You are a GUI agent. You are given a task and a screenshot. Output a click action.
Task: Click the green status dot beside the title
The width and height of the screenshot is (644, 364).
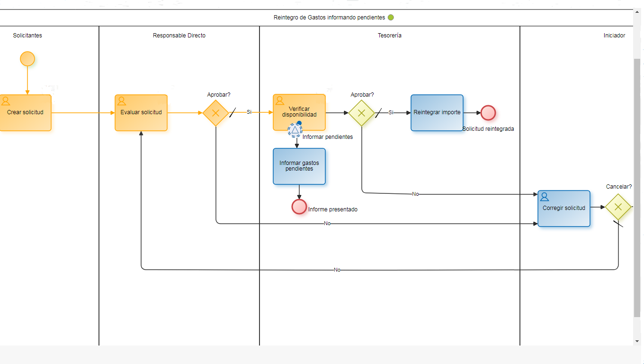391,18
